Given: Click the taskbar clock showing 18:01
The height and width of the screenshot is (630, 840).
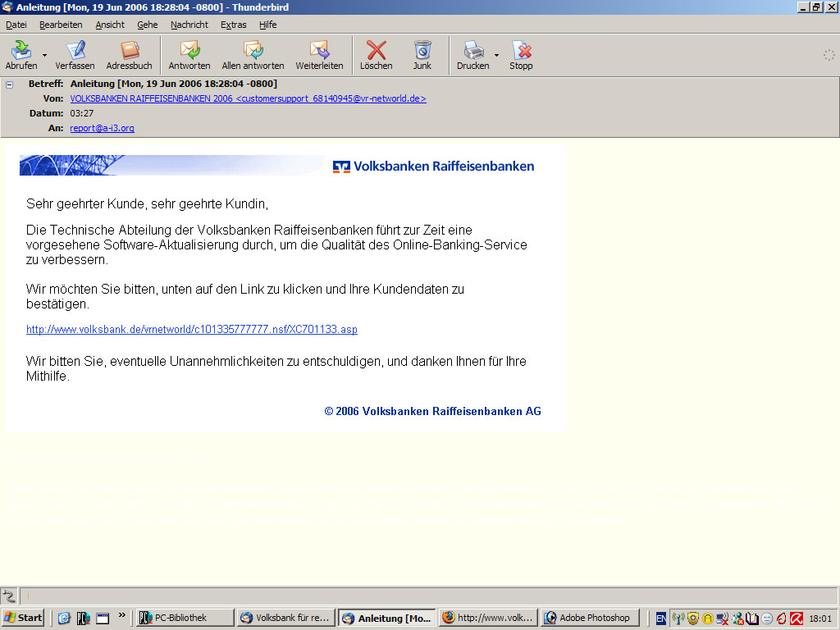Looking at the screenshot, I should click(x=820, y=619).
